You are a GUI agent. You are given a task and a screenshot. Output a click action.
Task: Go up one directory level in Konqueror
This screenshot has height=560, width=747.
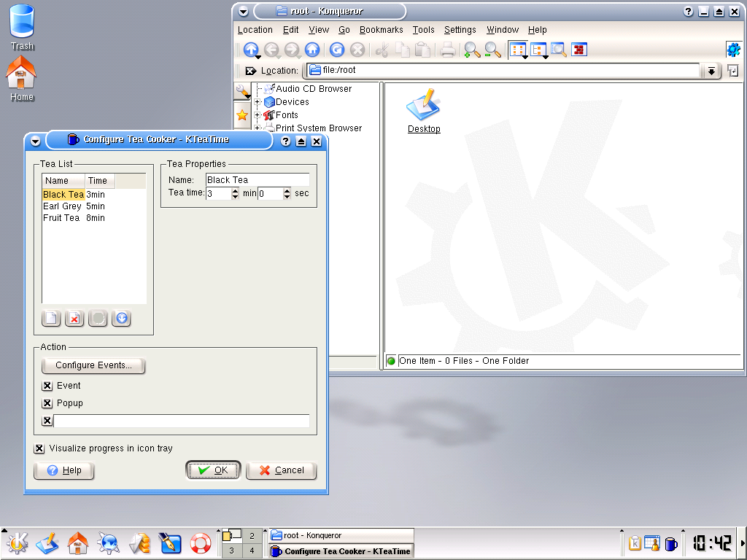coord(251,50)
